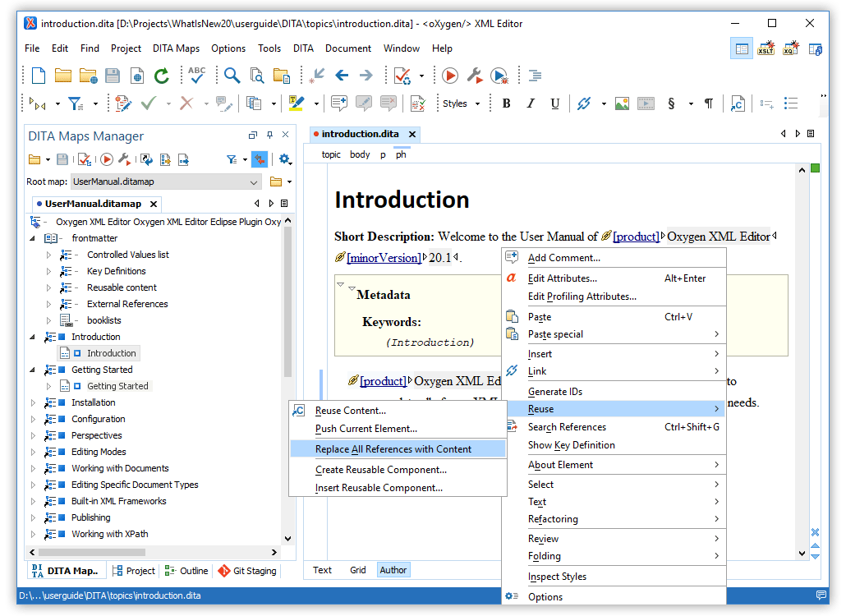Select the Perspectives tree item
The height and width of the screenshot is (616, 846).
tap(97, 436)
